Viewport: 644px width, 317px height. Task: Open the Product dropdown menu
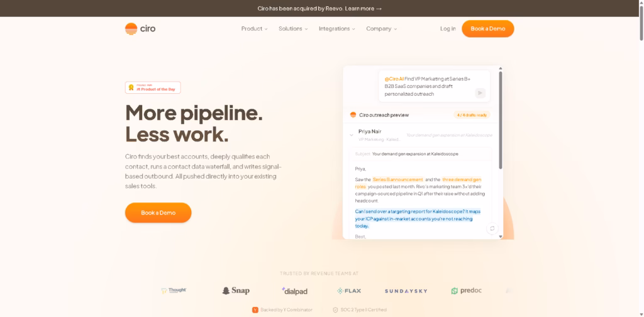point(254,29)
